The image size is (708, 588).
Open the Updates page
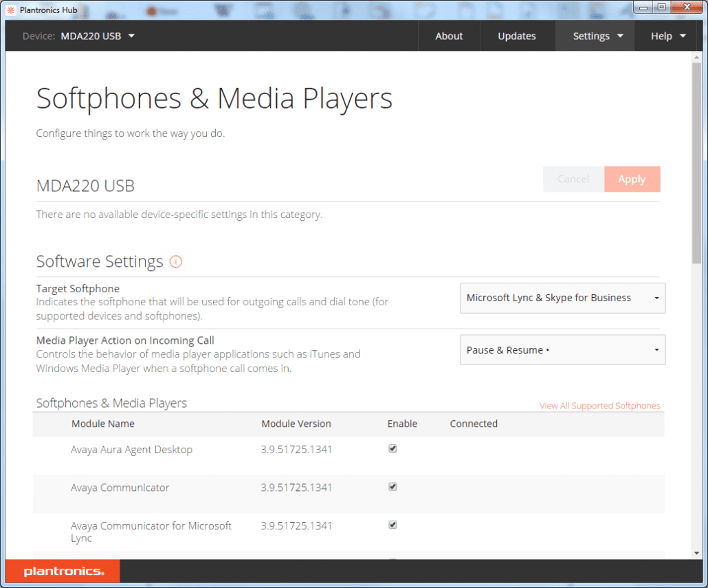[x=517, y=36]
